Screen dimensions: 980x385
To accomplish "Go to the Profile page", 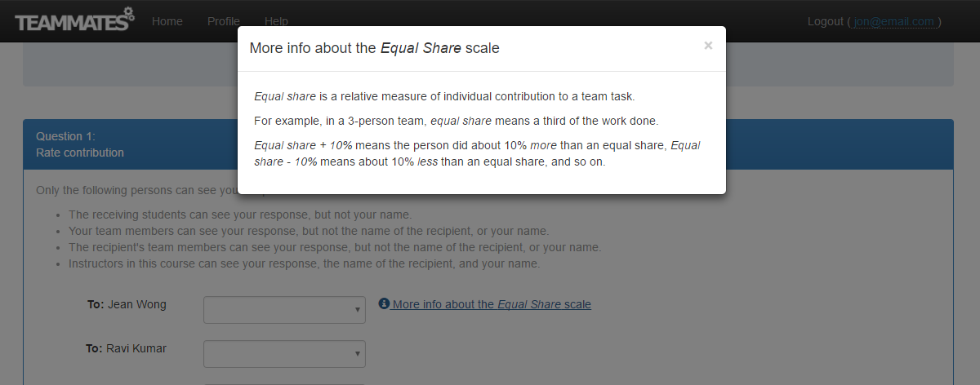I will click(x=224, y=21).
